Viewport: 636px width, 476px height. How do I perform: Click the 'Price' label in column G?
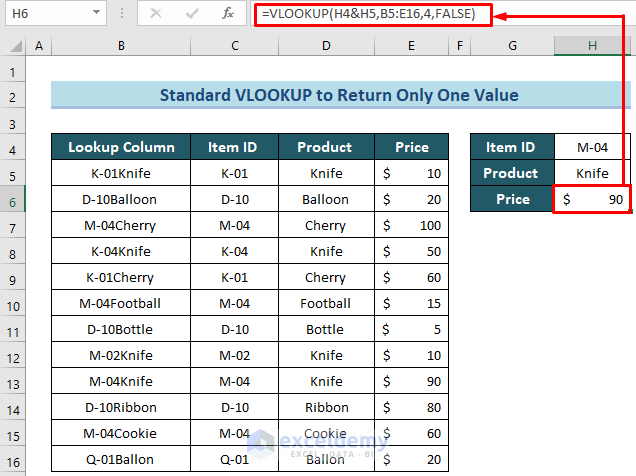pyautogui.click(x=512, y=199)
